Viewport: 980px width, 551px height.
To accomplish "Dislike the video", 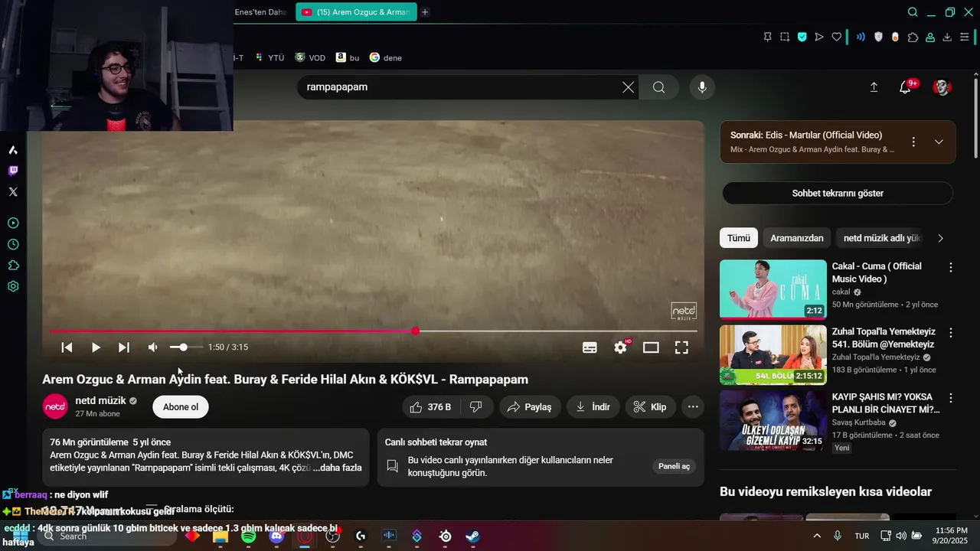I will (x=476, y=407).
